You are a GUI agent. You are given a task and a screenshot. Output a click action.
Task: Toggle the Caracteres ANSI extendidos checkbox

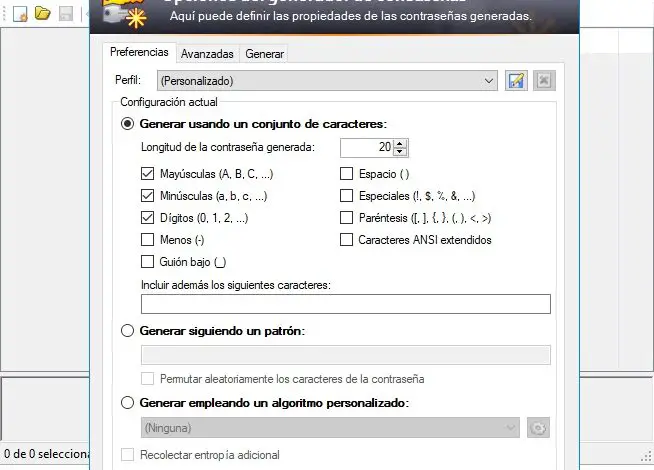coord(347,240)
